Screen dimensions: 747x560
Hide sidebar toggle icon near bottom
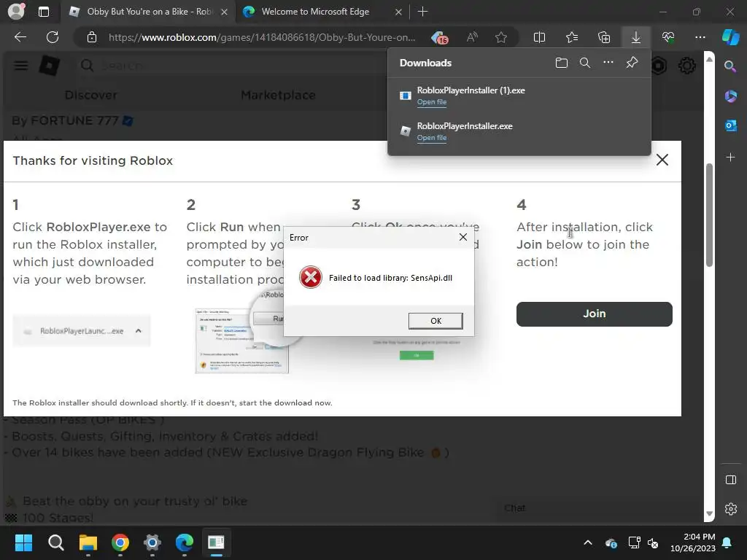coord(731,480)
